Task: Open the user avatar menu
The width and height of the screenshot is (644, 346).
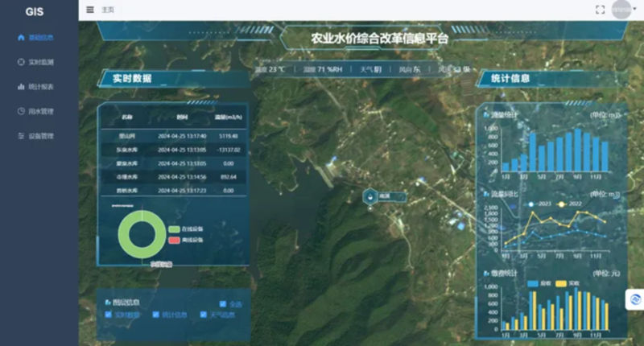Action: pyautogui.click(x=621, y=10)
